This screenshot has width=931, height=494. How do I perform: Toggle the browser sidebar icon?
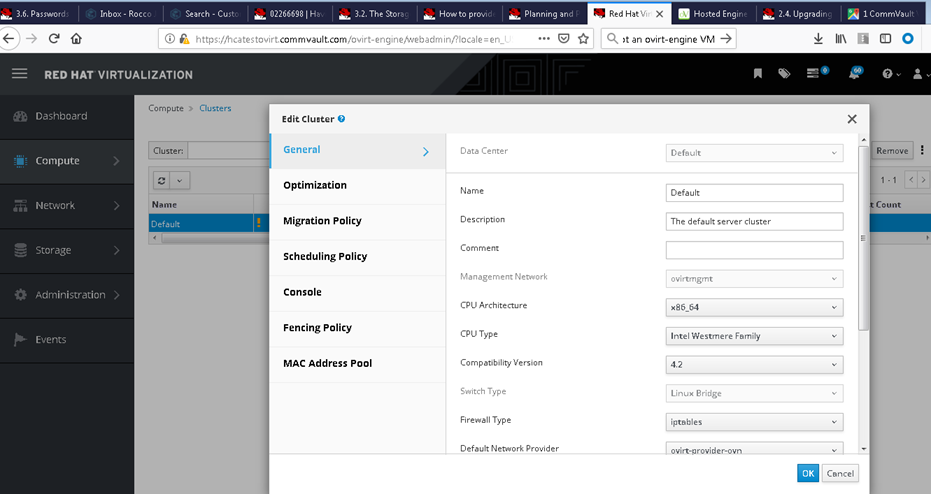pos(885,39)
